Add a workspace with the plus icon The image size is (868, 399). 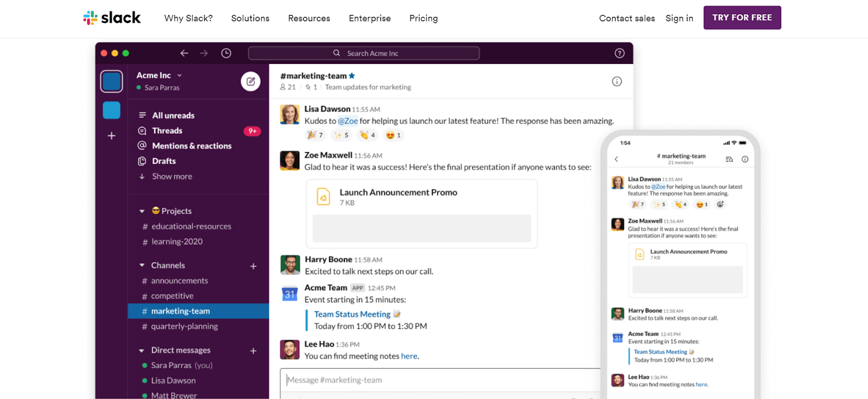pyautogui.click(x=112, y=136)
